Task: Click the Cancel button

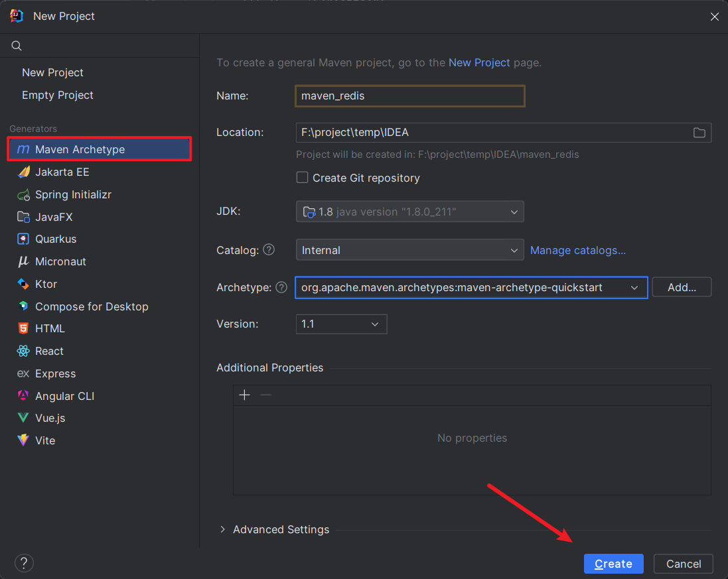Action: pos(684,564)
